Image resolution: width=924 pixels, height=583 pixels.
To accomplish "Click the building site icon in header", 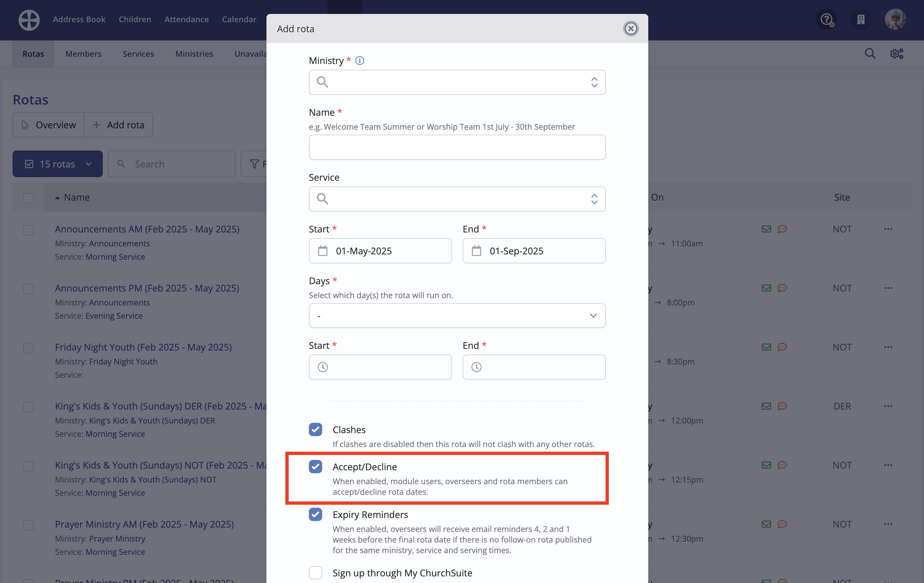I will (x=861, y=19).
